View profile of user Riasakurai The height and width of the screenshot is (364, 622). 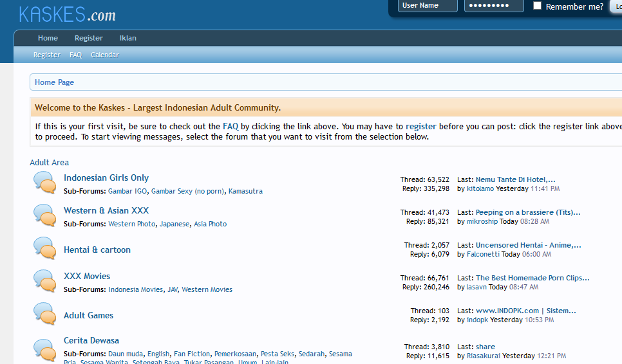[x=483, y=356]
